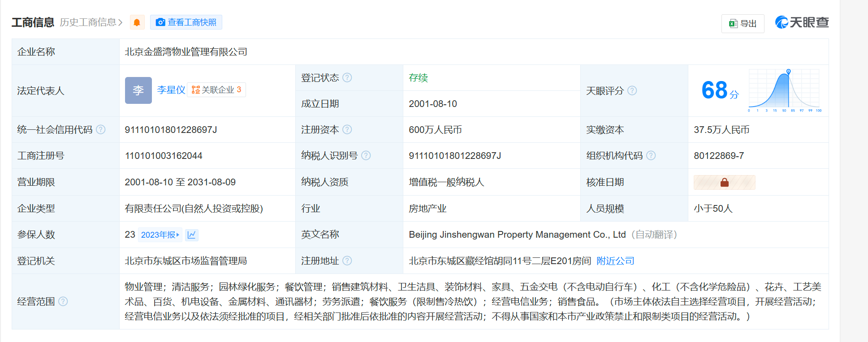This screenshot has width=868, height=342.
Task: Click taxpayer qualification 增值税一般纳税人
Action: (x=446, y=182)
